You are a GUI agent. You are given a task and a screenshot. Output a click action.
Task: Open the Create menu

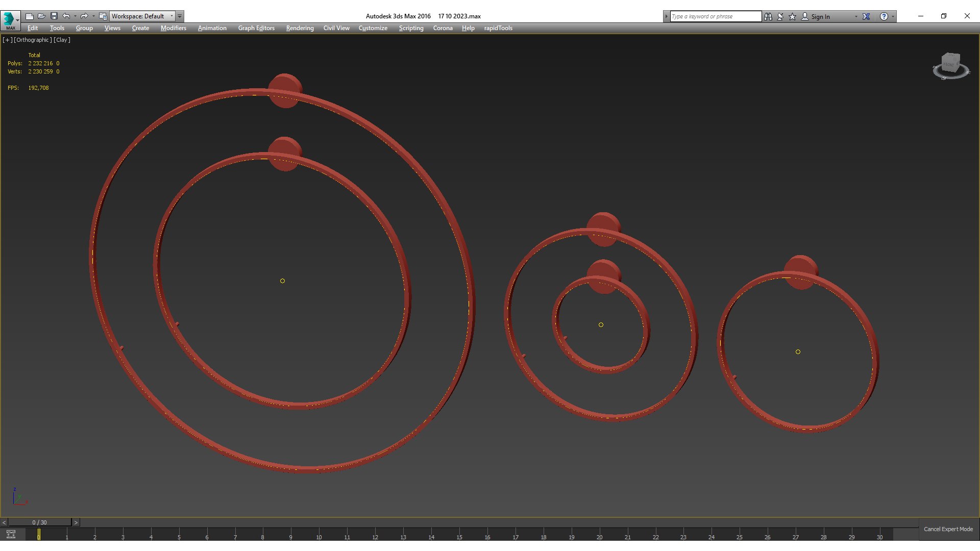click(x=140, y=28)
